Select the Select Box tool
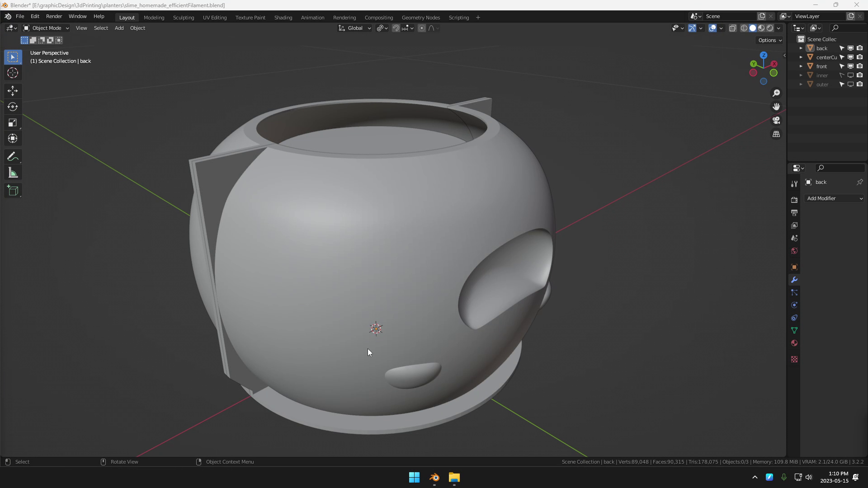The height and width of the screenshot is (488, 868). [13, 57]
